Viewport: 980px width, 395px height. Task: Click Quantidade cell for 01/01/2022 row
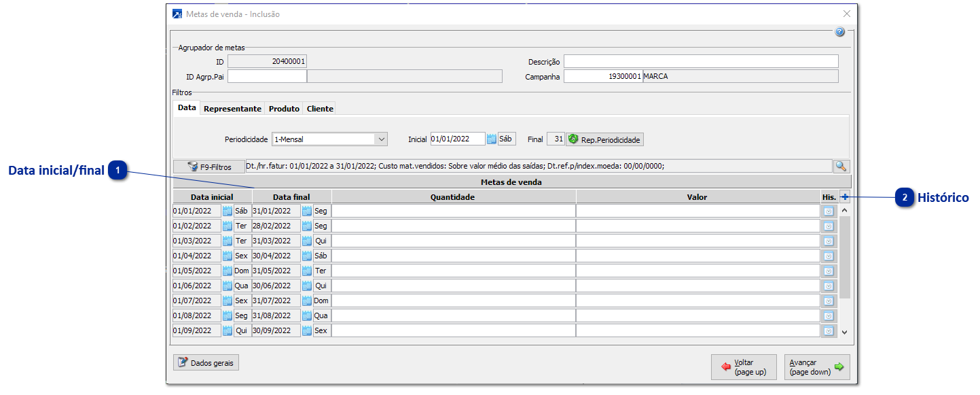click(454, 211)
